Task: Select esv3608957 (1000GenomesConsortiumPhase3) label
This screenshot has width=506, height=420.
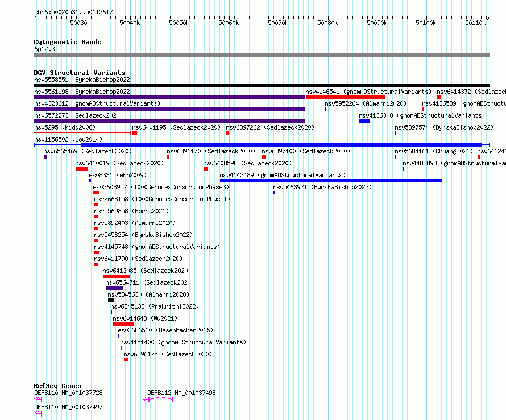Action: click(x=161, y=187)
